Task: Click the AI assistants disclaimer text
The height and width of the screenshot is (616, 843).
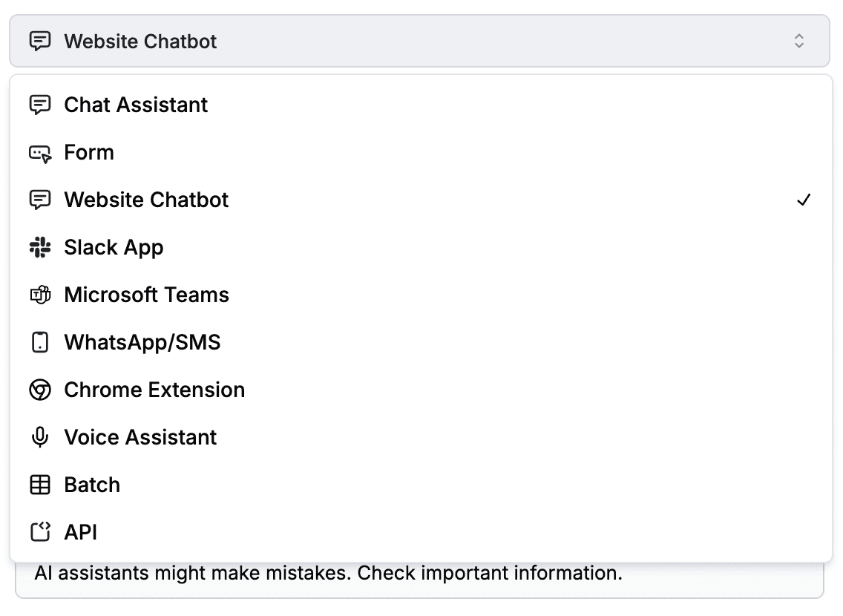Action: (328, 574)
